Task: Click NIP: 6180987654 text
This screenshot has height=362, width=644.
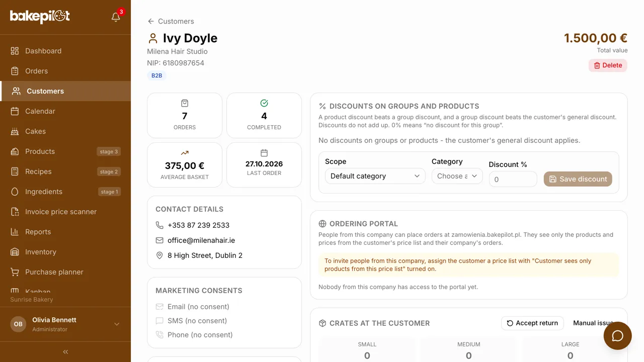Action: 176,63
